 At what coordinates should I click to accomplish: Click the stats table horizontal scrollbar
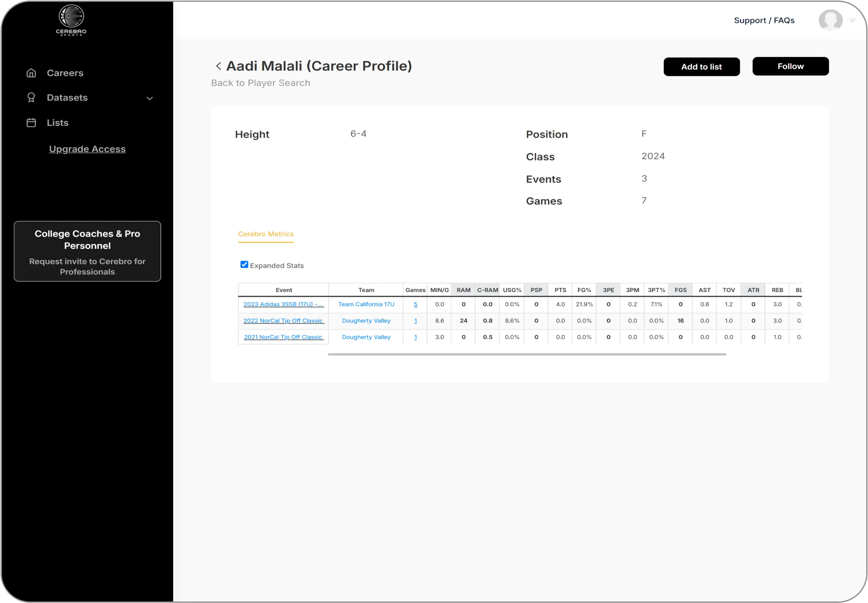click(527, 354)
